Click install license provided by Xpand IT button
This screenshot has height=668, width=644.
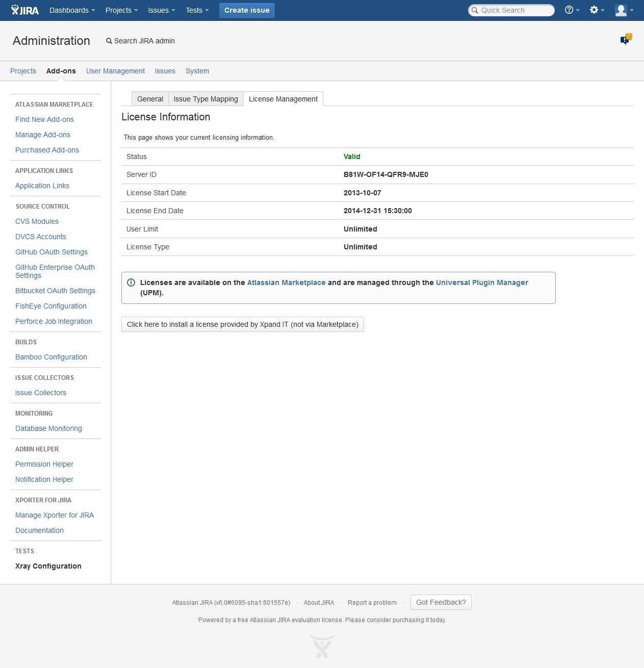(x=243, y=324)
